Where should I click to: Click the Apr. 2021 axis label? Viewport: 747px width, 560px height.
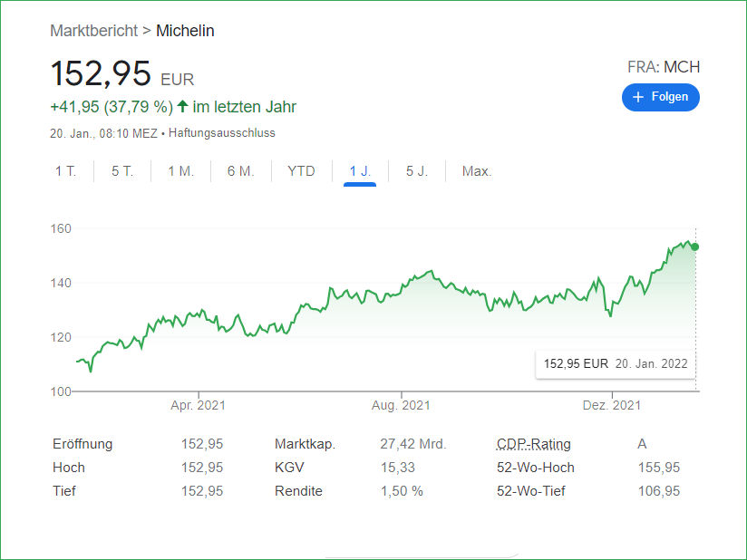coord(199,405)
